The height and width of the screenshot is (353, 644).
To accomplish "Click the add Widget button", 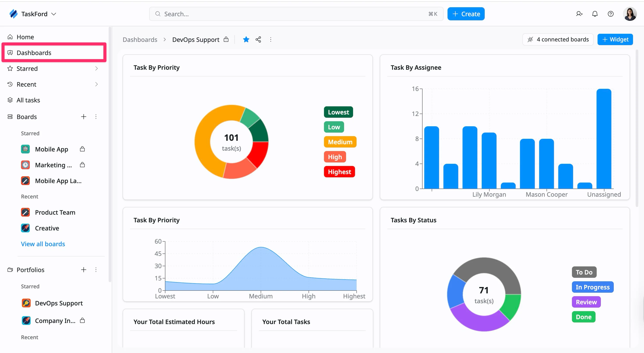I will [615, 39].
